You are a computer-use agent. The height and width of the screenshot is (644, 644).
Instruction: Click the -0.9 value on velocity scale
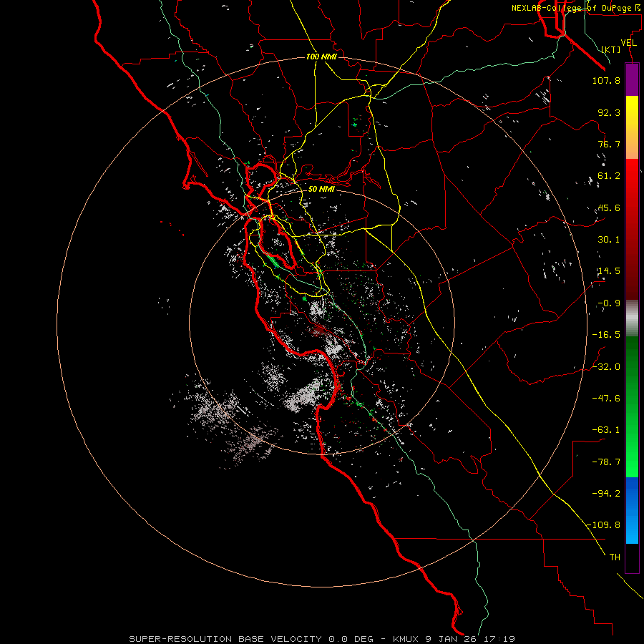click(x=609, y=303)
